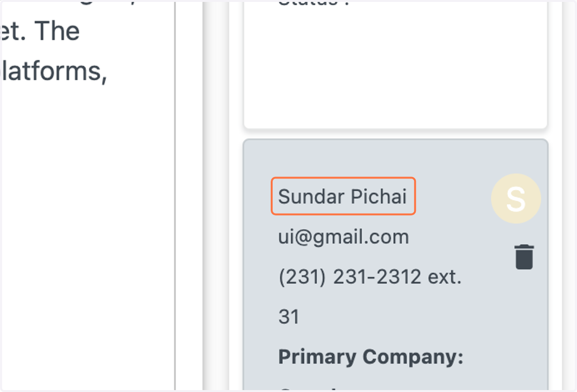Click the ui@gmail.com email address
This screenshot has height=392, width=577.
pos(343,237)
